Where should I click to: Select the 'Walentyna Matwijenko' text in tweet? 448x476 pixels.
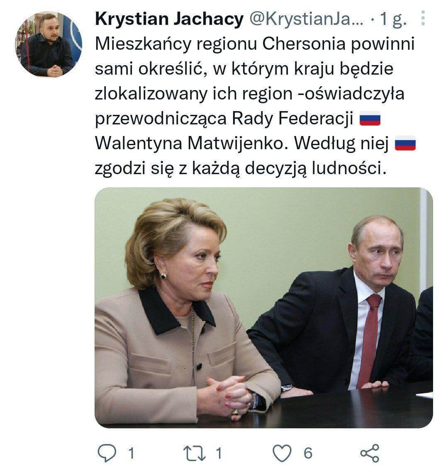coord(191,143)
